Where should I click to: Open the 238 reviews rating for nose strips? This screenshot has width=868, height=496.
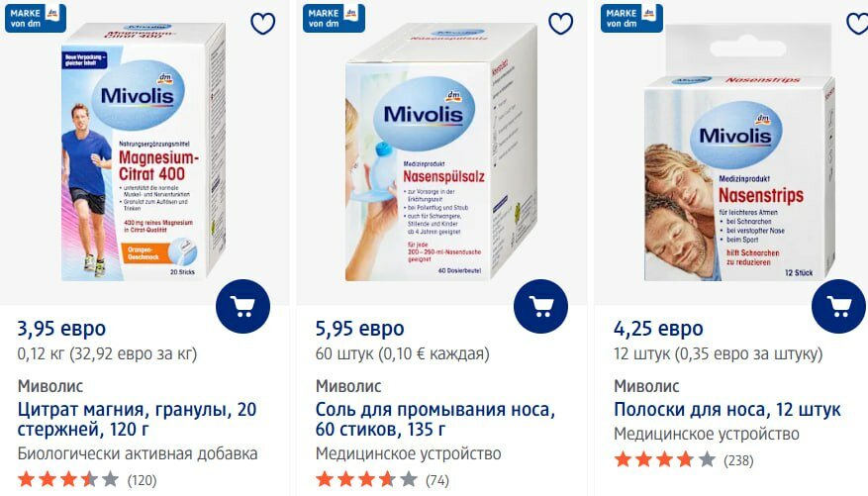click(x=684, y=459)
